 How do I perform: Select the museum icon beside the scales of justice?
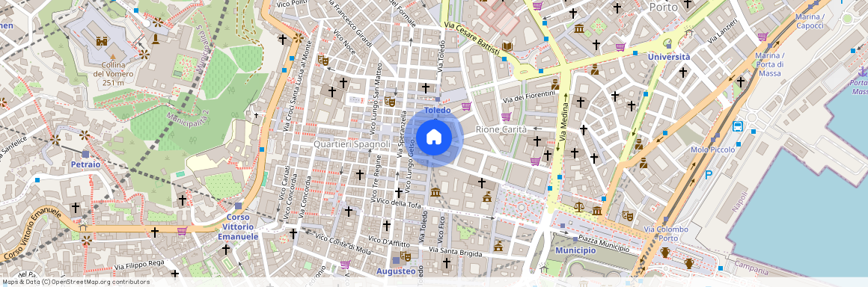[x=597, y=211]
